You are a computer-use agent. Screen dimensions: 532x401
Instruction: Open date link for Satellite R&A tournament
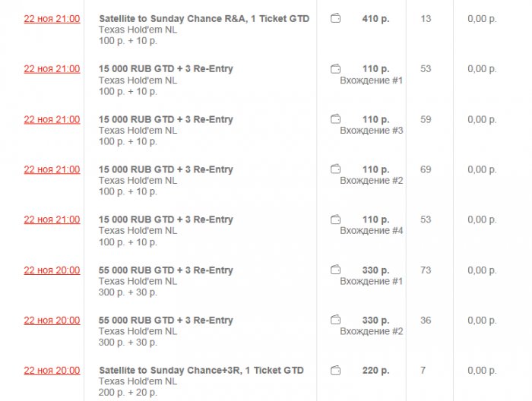tap(52, 18)
